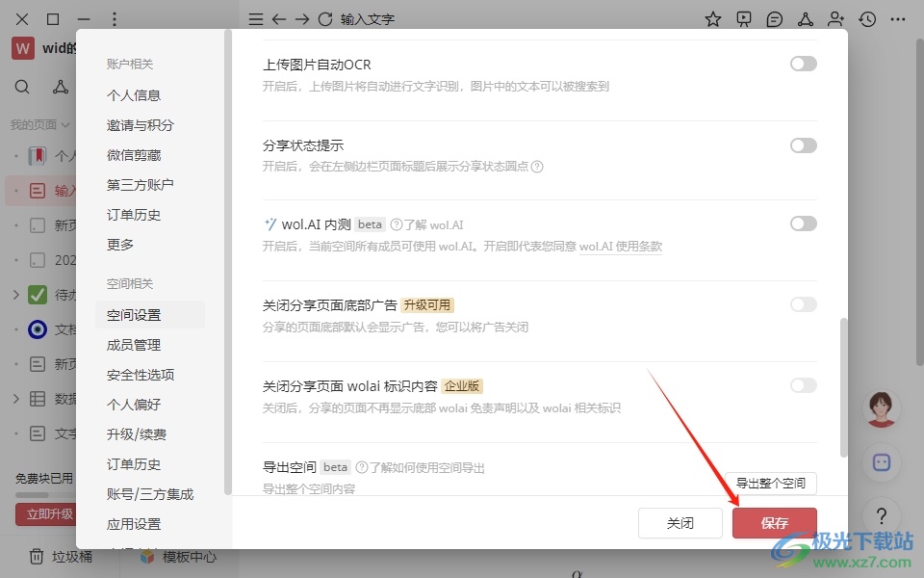Open 安全性选项 settings section
The height and width of the screenshot is (578, 924).
(141, 375)
